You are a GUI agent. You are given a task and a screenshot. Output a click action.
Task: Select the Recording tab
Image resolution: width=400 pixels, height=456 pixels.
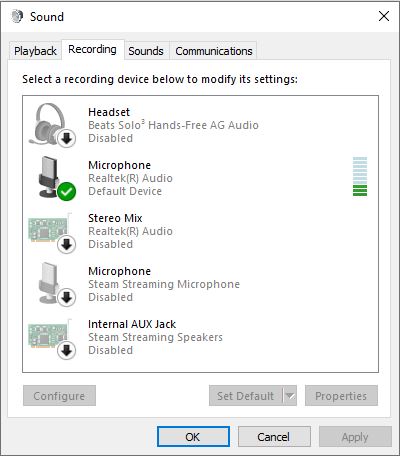pyautogui.click(x=92, y=49)
